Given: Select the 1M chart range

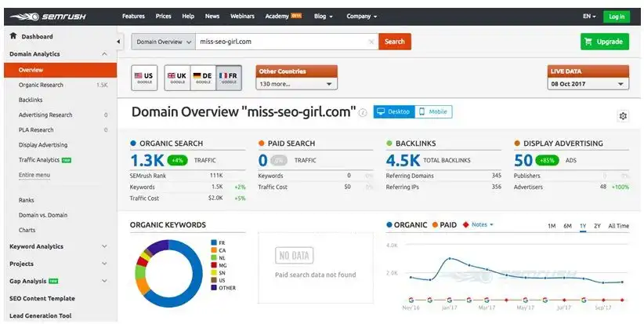Looking at the screenshot, I should pyautogui.click(x=552, y=226).
